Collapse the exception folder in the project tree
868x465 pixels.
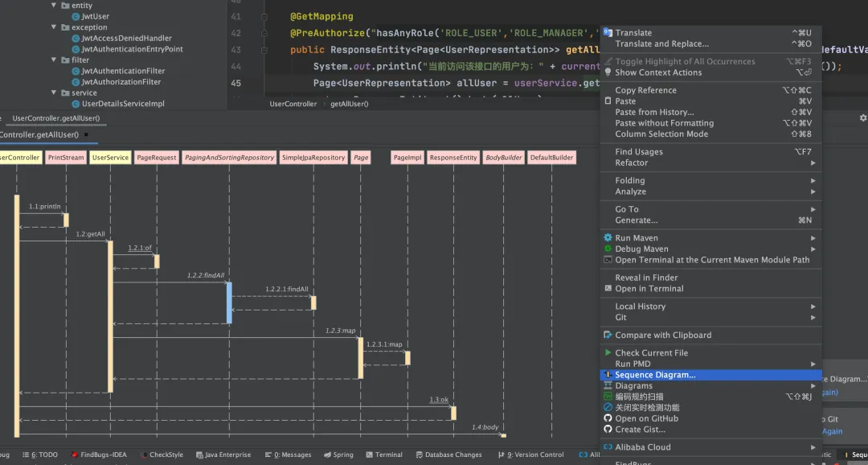(55, 27)
